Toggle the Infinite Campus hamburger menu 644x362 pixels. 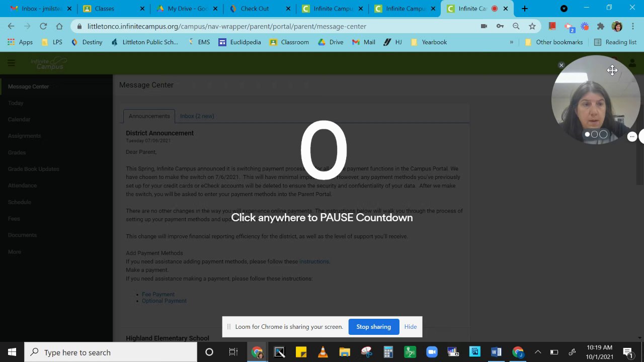pyautogui.click(x=11, y=63)
